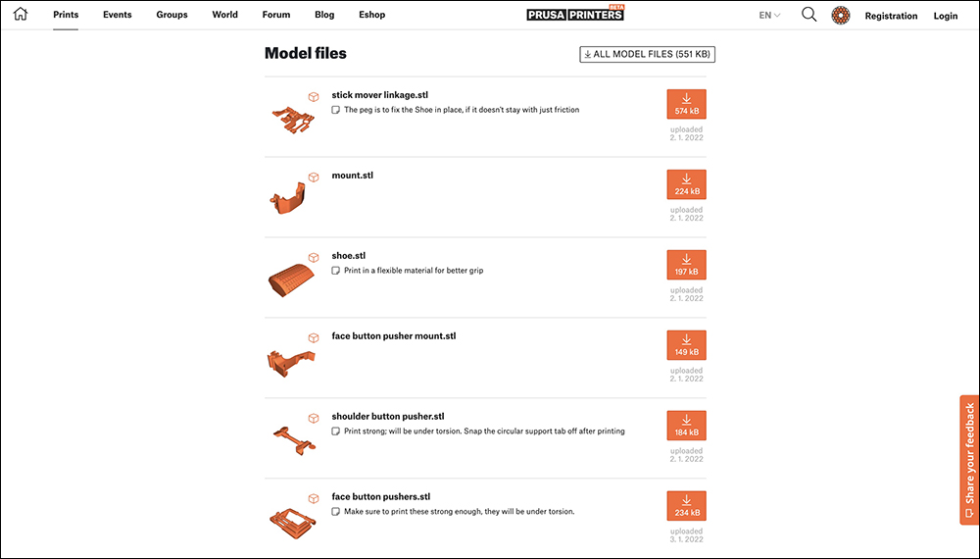The width and height of the screenshot is (980, 559).
Task: Expand the EN language dropdown
Action: pos(769,15)
